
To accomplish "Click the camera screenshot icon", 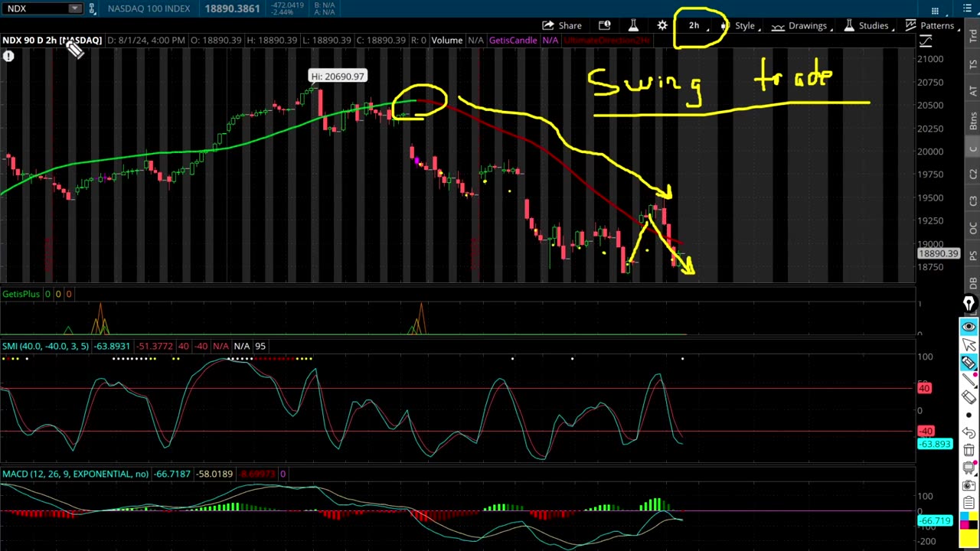I will click(x=969, y=485).
